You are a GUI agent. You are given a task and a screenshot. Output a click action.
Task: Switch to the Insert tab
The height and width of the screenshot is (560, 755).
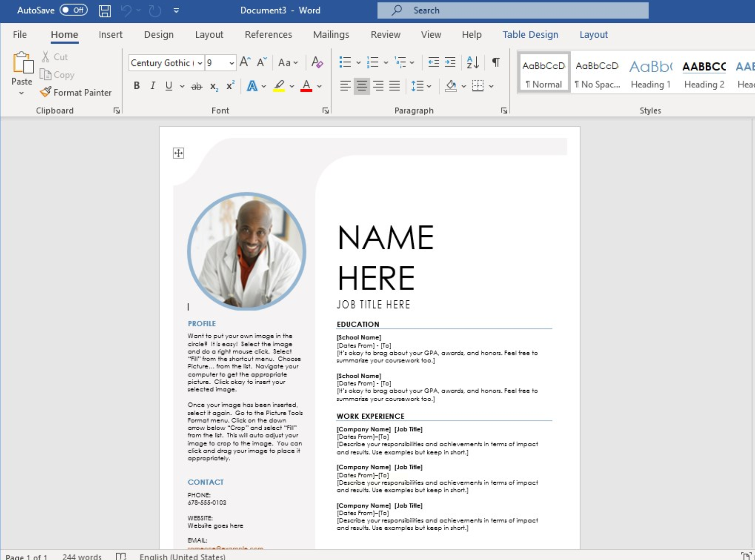coord(110,35)
